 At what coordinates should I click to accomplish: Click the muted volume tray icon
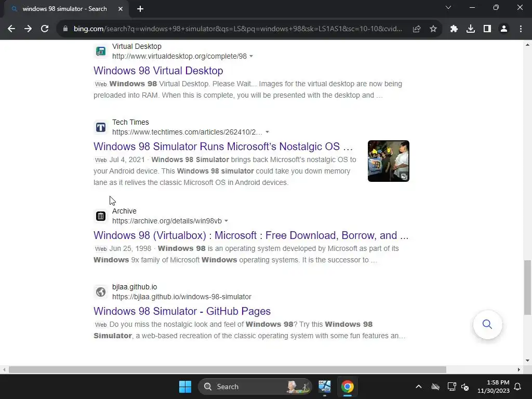point(465,387)
